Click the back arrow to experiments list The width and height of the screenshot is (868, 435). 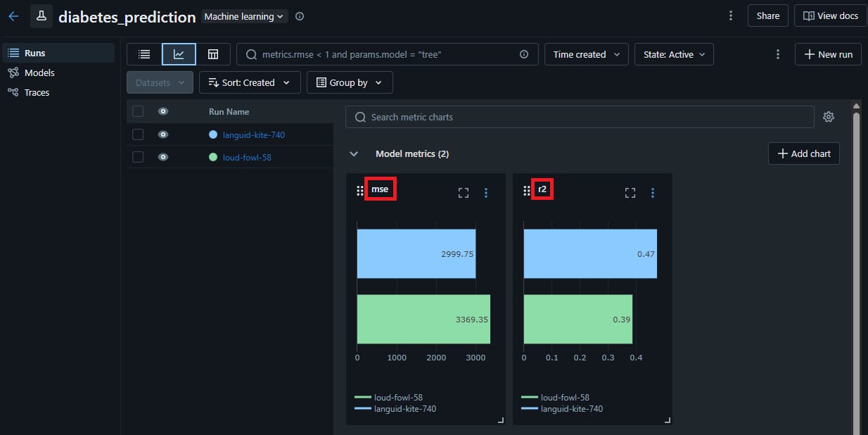click(x=13, y=16)
